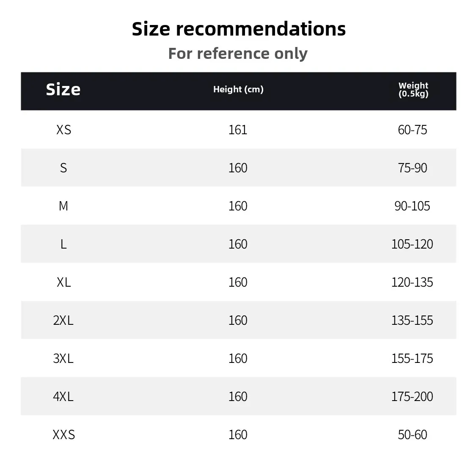This screenshot has width=476, height=473.
Task: Click the 175-200 weight range
Action: pyautogui.click(x=413, y=396)
